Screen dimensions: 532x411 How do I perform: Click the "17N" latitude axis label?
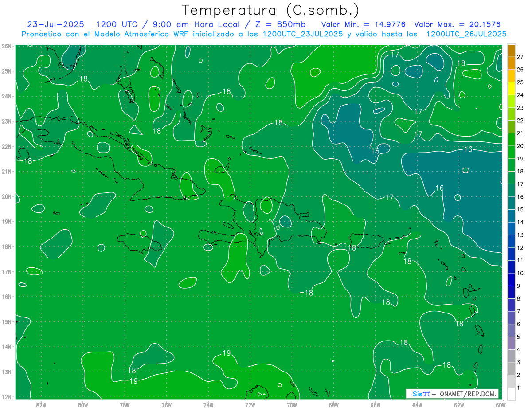(7, 271)
